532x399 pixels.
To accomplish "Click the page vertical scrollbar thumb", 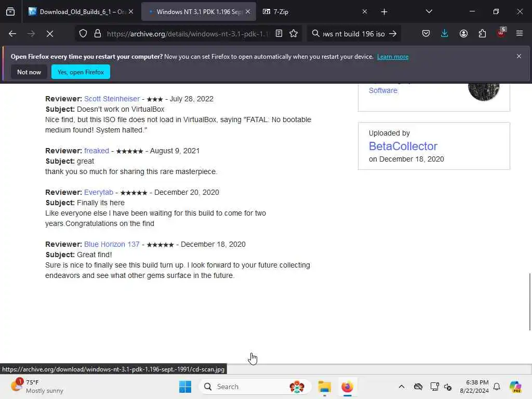I will click(x=529, y=302).
